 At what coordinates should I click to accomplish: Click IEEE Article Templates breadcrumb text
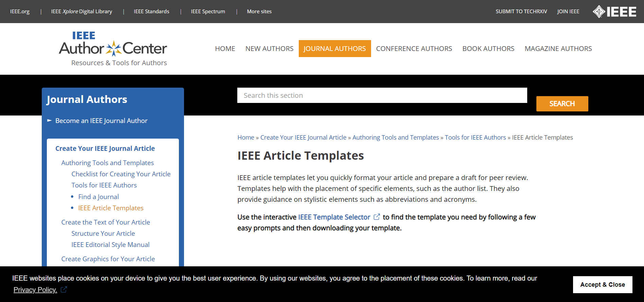(542, 137)
